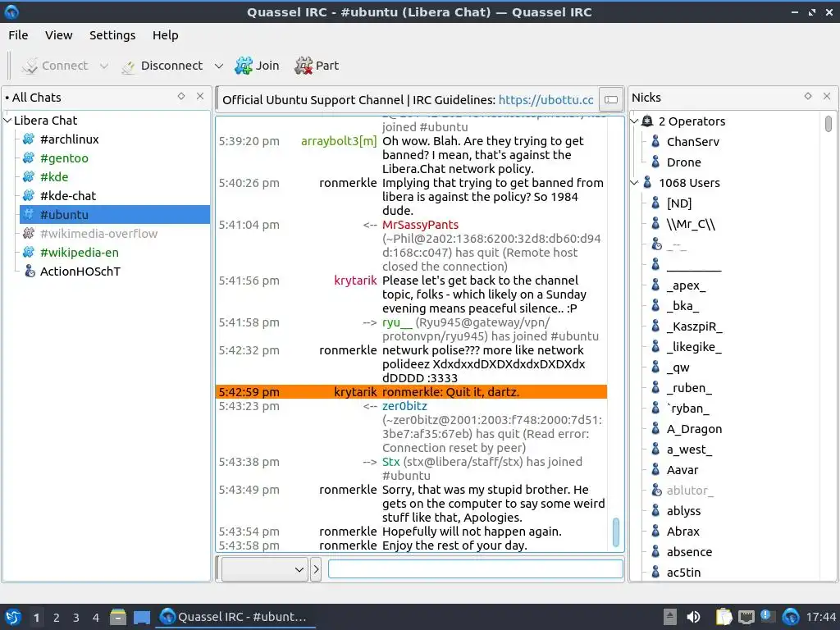840x630 pixels.
Task: Collapse the Libera Chat network tree
Action: 7,121
